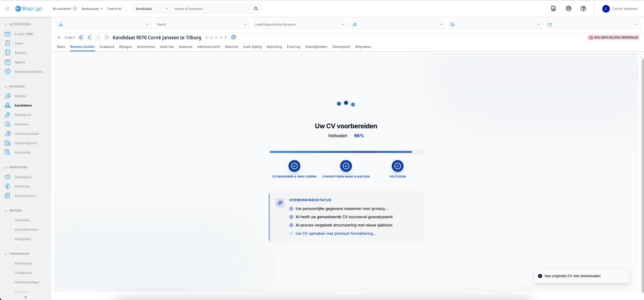644x300 pixels.
Task: Click the copy icon next to candidate title
Action: 234,37
